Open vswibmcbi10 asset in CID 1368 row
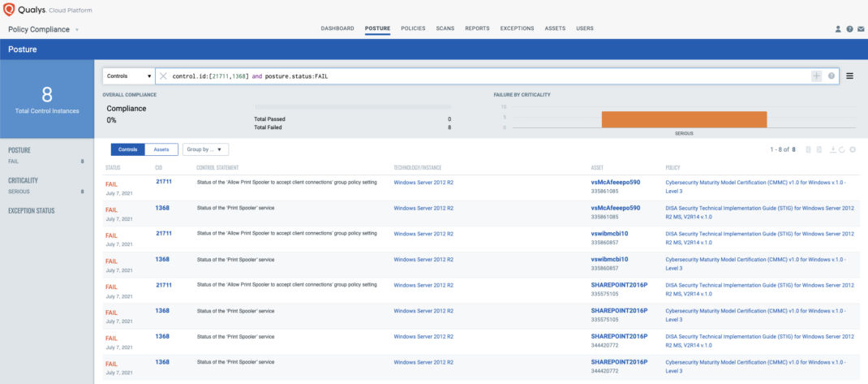868x384 pixels. [x=609, y=259]
